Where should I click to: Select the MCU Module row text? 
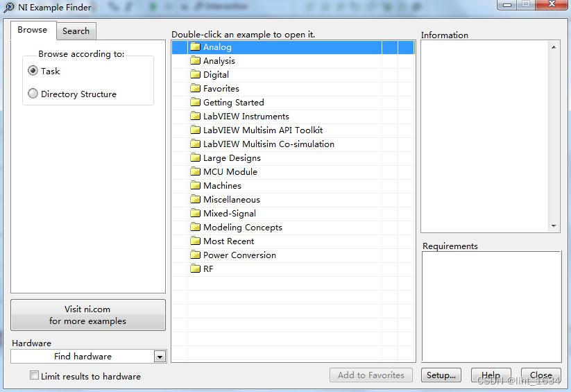coord(230,171)
